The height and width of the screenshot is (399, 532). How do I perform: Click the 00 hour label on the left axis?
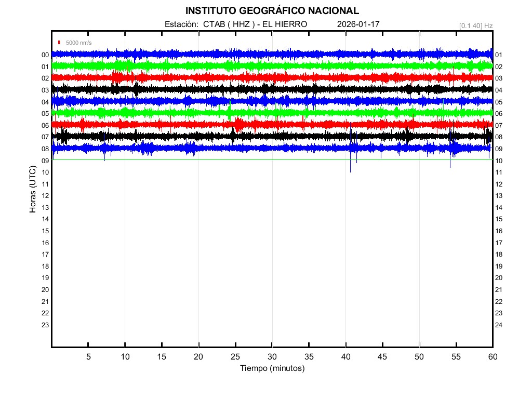coord(45,55)
